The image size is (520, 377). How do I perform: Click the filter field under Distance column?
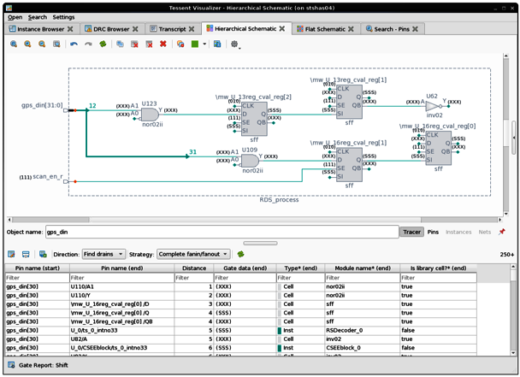pyautogui.click(x=194, y=278)
